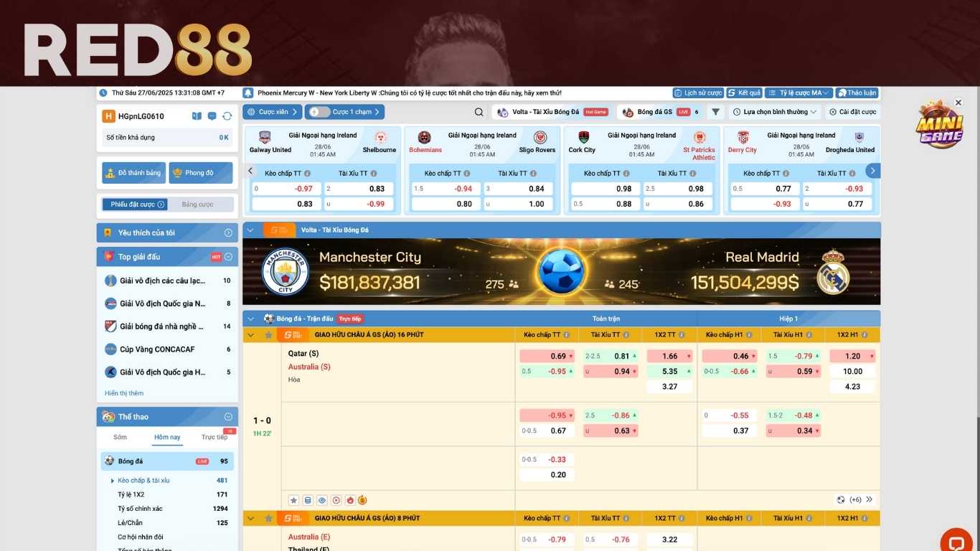Click the Real Madrid crest

coord(833,271)
